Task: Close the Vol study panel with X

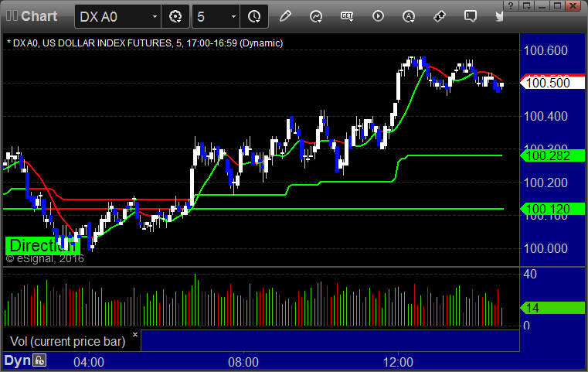Action: (135, 334)
